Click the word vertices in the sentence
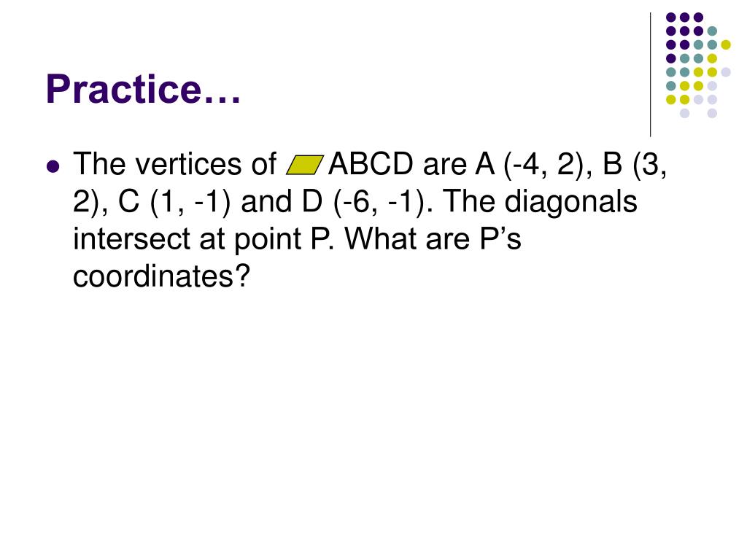This screenshot has height=560, width=747. pos(187,164)
